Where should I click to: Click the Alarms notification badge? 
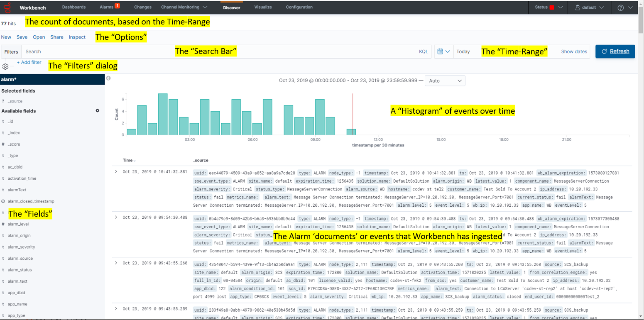(x=117, y=6)
